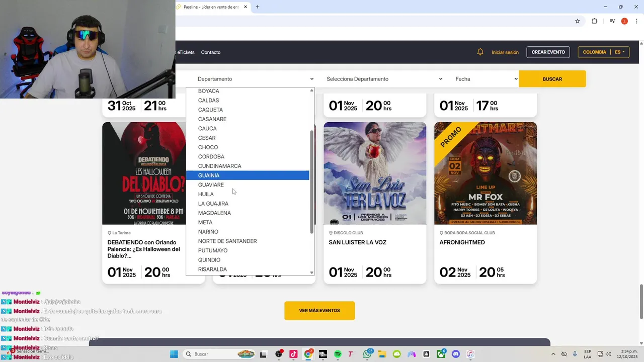Screen dimensions: 644x362
Task: Select CAUCA in the dropdown list
Action: (x=248, y=129)
